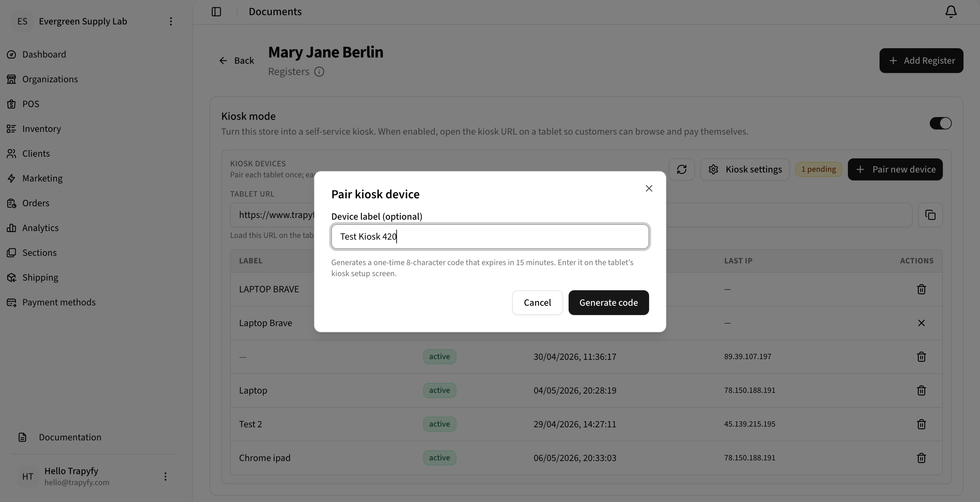Delete the Laptop device row
980x502 pixels.
tap(921, 390)
